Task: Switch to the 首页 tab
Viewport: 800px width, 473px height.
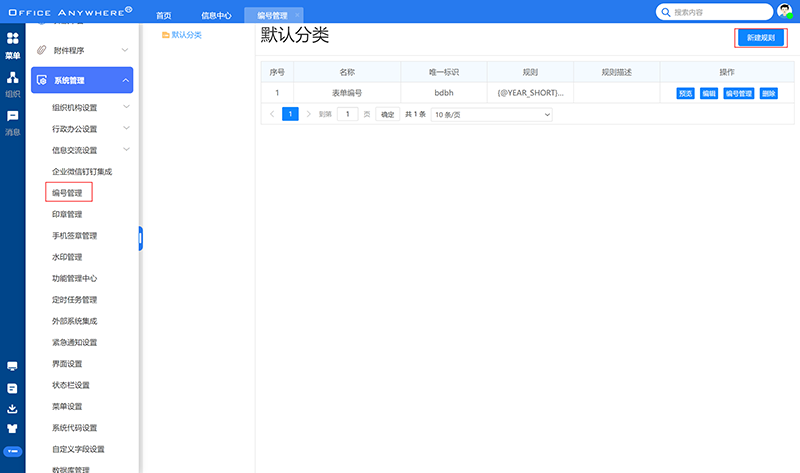Action: [164, 15]
